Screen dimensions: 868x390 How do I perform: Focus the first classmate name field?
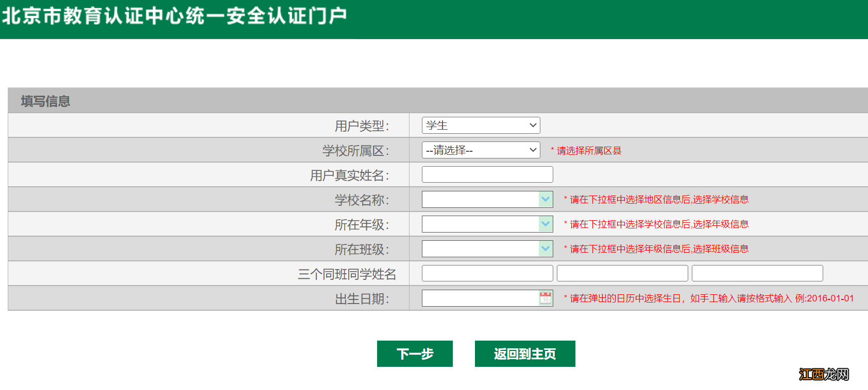487,273
